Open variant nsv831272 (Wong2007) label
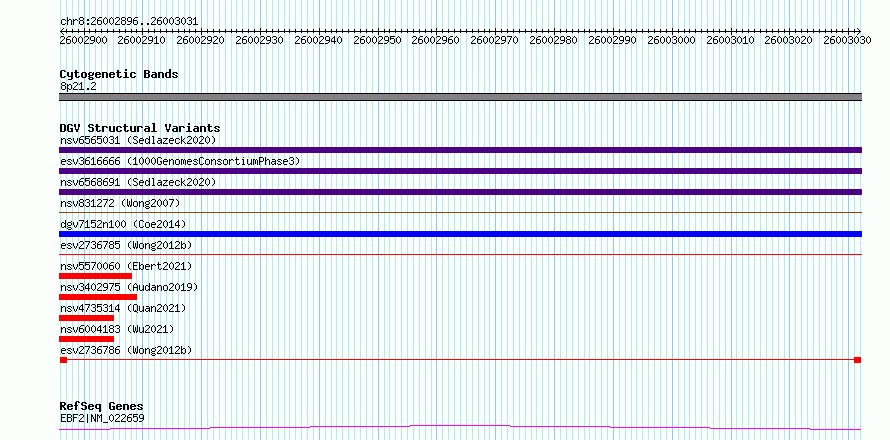Screen dimensions: 890x440 [120, 203]
